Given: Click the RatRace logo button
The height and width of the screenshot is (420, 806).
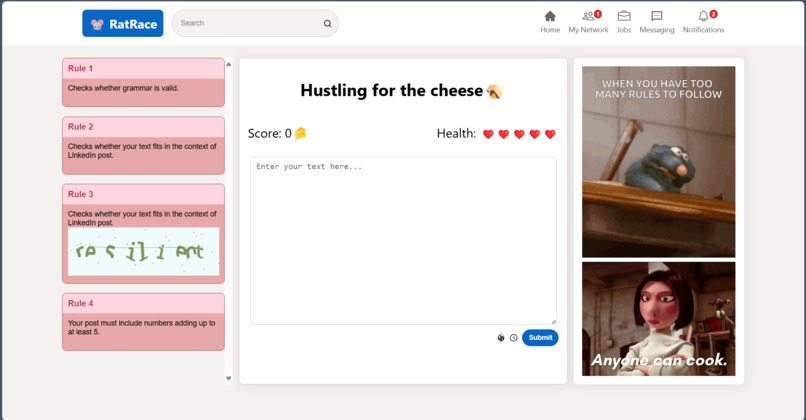Looking at the screenshot, I should [x=123, y=24].
